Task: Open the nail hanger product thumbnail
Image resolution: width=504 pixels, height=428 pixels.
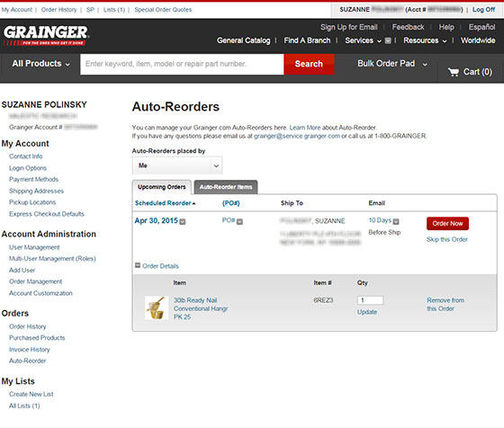Action: (157, 308)
